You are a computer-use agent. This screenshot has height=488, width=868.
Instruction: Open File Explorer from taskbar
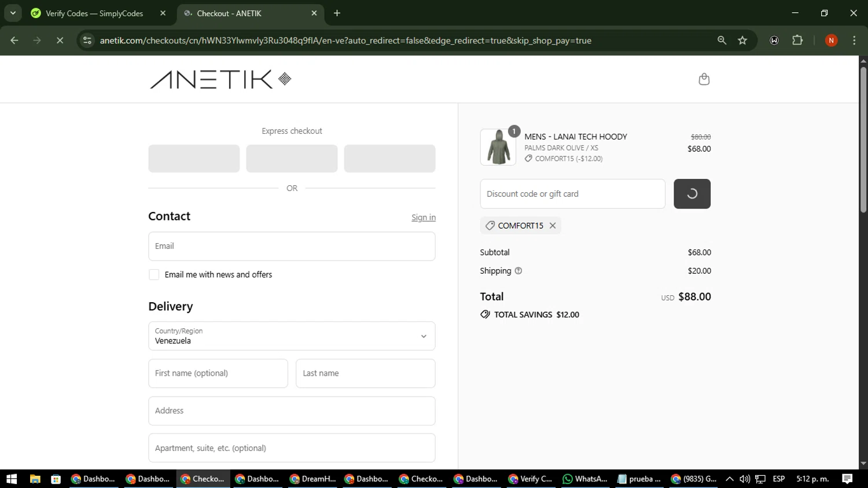(35, 479)
